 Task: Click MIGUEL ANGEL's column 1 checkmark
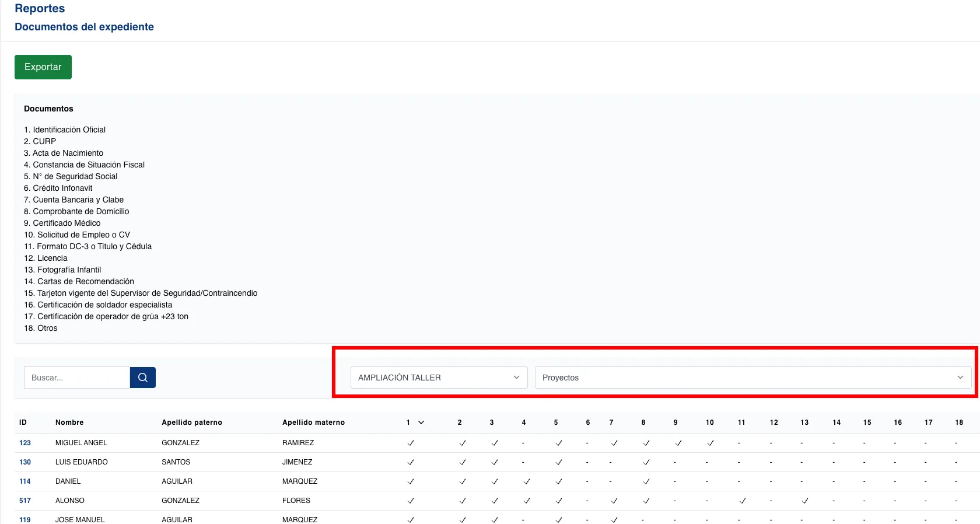click(x=411, y=443)
